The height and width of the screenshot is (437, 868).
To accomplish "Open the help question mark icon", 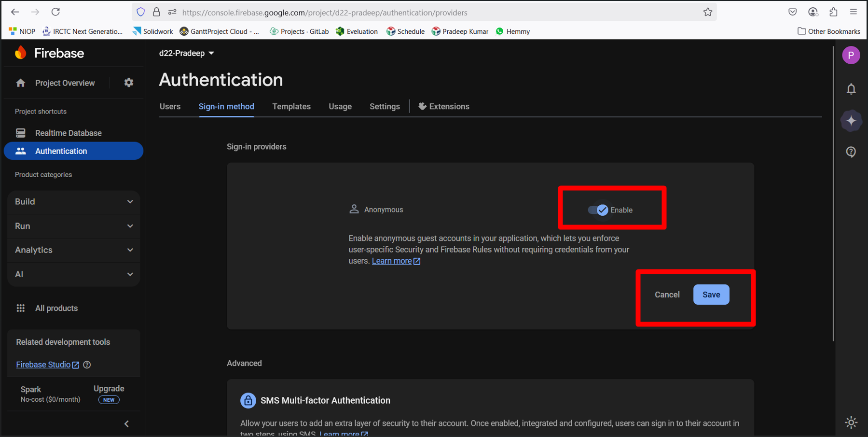I will pyautogui.click(x=851, y=152).
